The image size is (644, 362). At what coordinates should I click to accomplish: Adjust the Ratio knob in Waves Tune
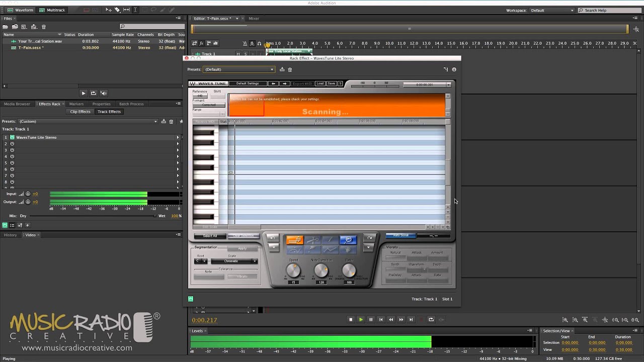click(x=349, y=270)
